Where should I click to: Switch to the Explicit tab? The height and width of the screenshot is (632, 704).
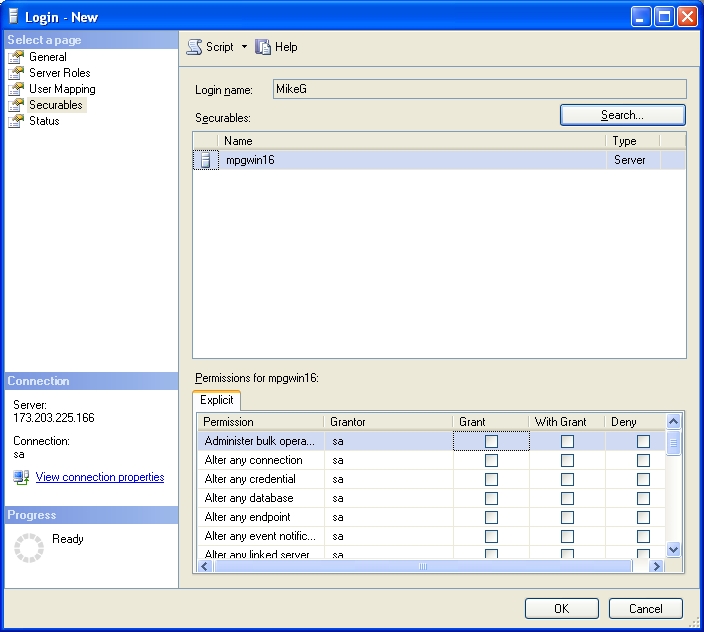tap(217, 400)
